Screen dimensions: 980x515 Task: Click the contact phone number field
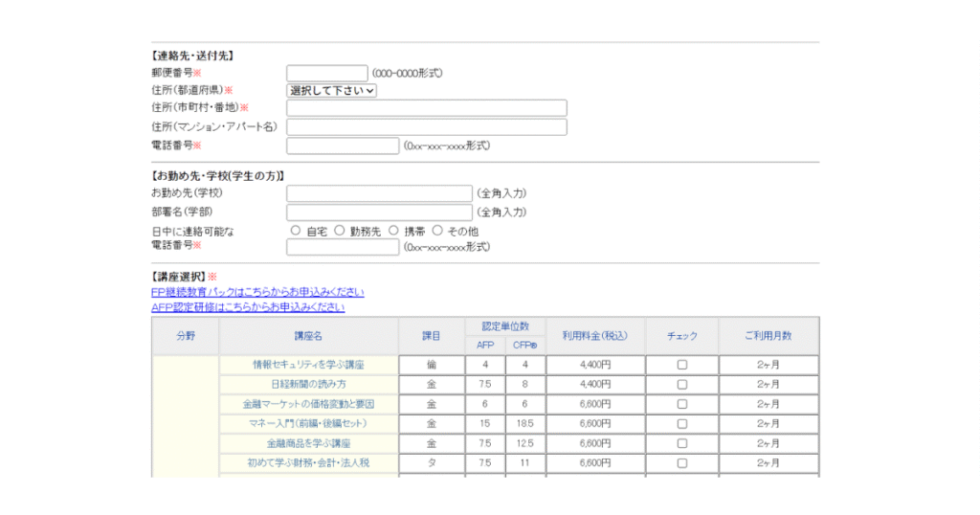pos(343,146)
